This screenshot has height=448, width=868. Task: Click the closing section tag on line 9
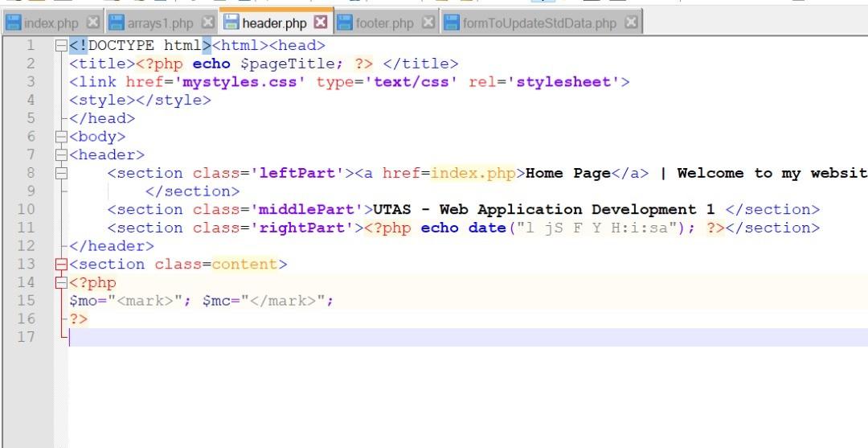(x=192, y=191)
